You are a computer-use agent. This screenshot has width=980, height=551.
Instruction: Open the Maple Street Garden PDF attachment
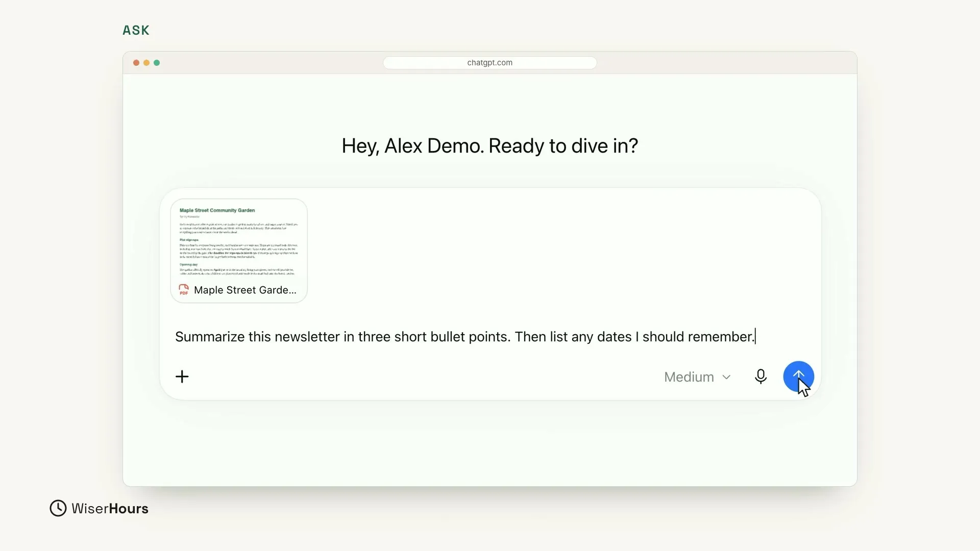239,251
